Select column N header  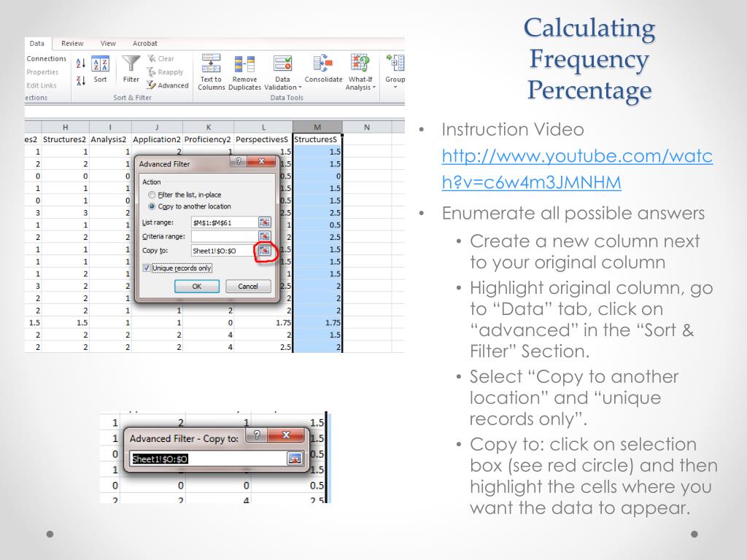click(367, 127)
